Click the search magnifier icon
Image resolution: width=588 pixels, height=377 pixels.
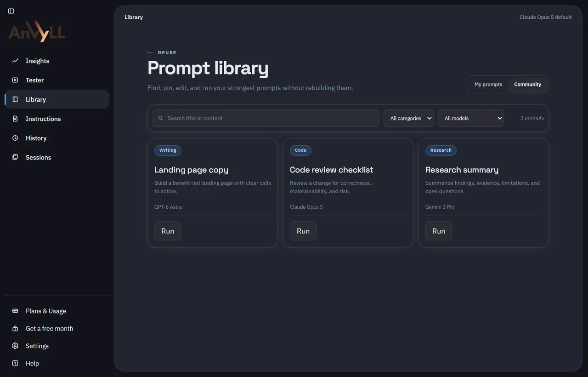tap(161, 118)
